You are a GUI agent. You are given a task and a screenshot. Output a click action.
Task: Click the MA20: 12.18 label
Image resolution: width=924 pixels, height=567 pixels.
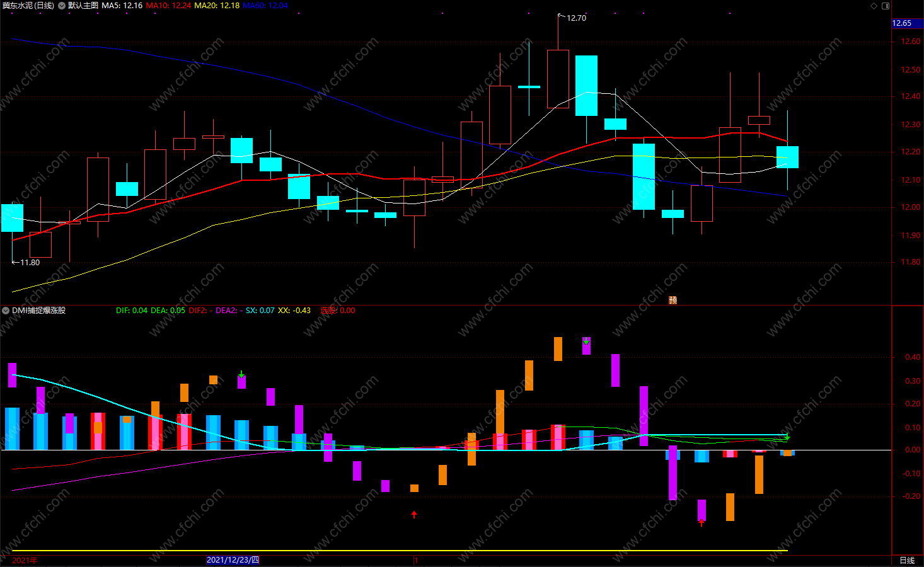pos(217,6)
